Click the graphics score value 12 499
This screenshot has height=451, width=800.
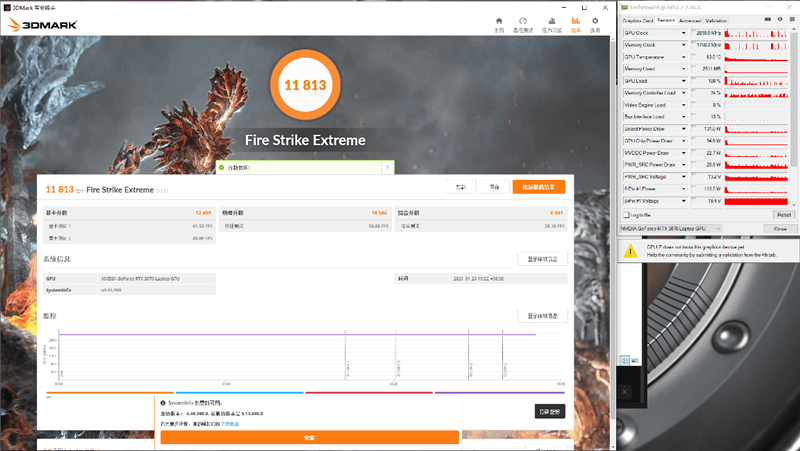click(203, 213)
